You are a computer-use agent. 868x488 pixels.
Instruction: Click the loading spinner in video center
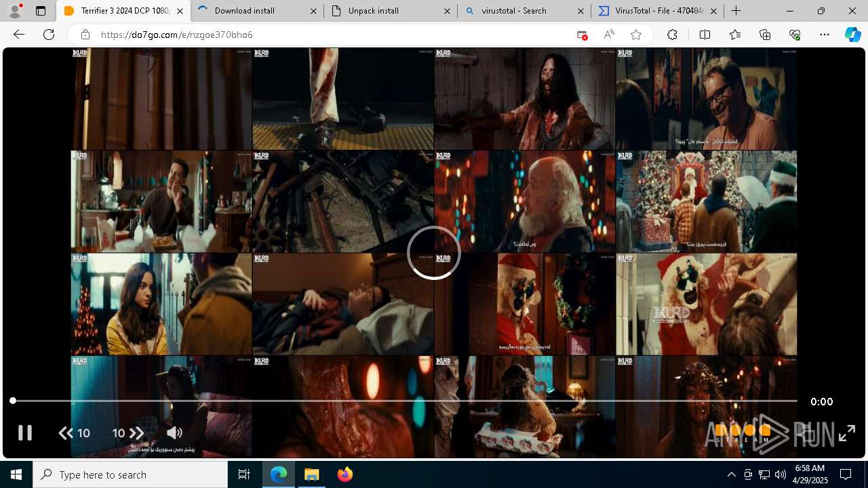pyautogui.click(x=434, y=252)
